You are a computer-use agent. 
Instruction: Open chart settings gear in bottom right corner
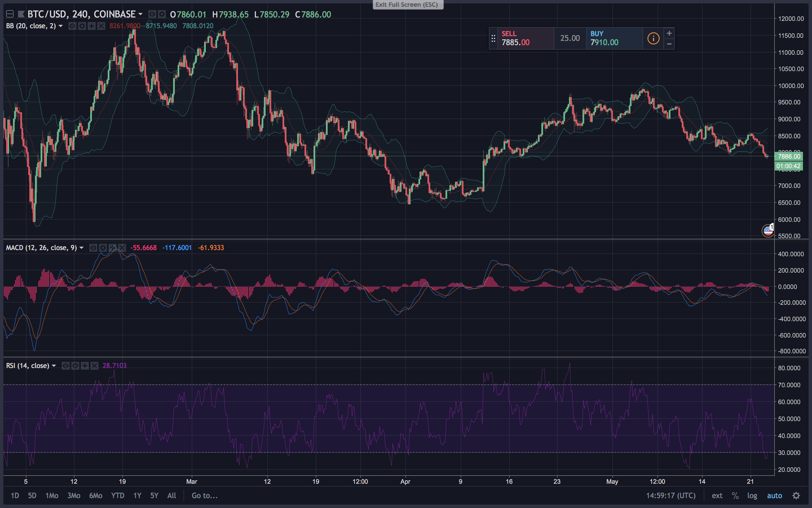tap(796, 496)
